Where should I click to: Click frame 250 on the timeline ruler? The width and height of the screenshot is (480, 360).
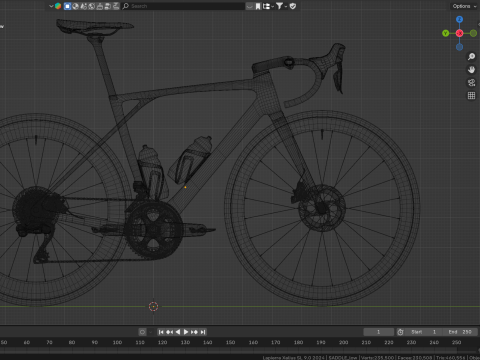click(457, 342)
